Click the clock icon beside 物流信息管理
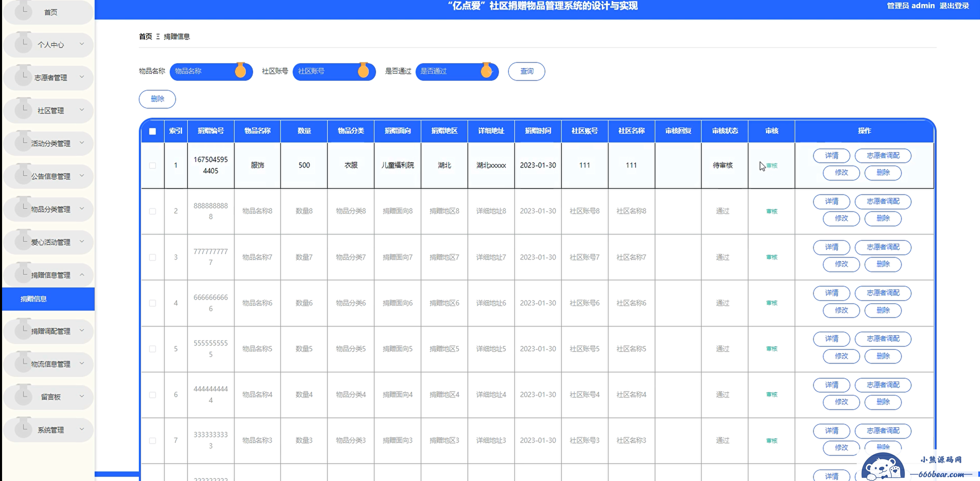 point(23,362)
